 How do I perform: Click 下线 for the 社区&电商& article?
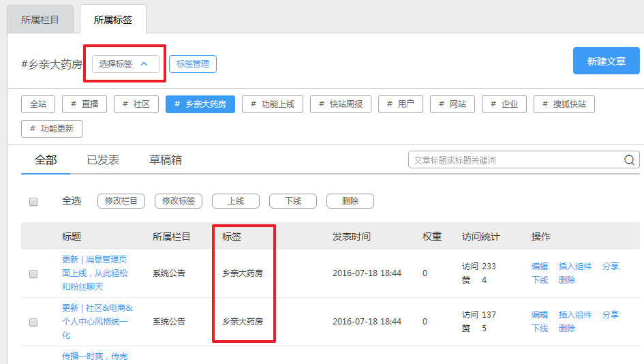(540, 329)
